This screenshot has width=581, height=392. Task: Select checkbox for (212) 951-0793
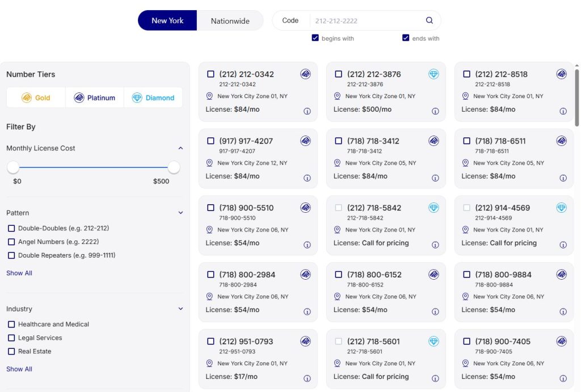point(210,342)
